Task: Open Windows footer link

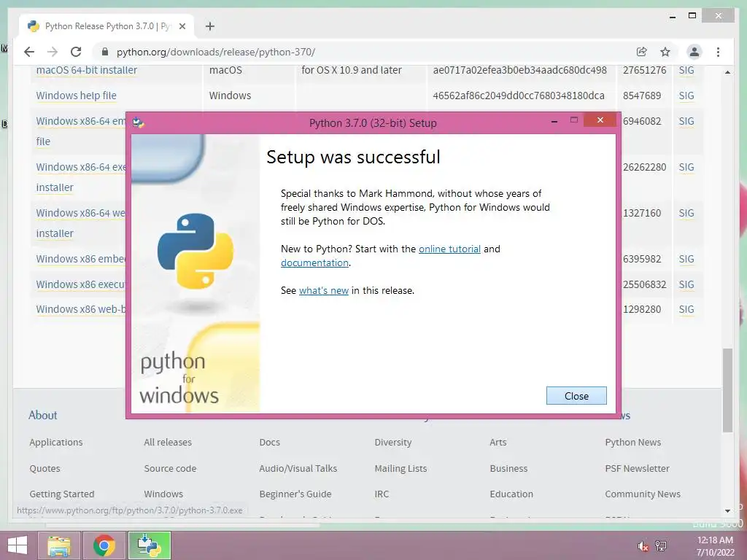Action: point(163,494)
